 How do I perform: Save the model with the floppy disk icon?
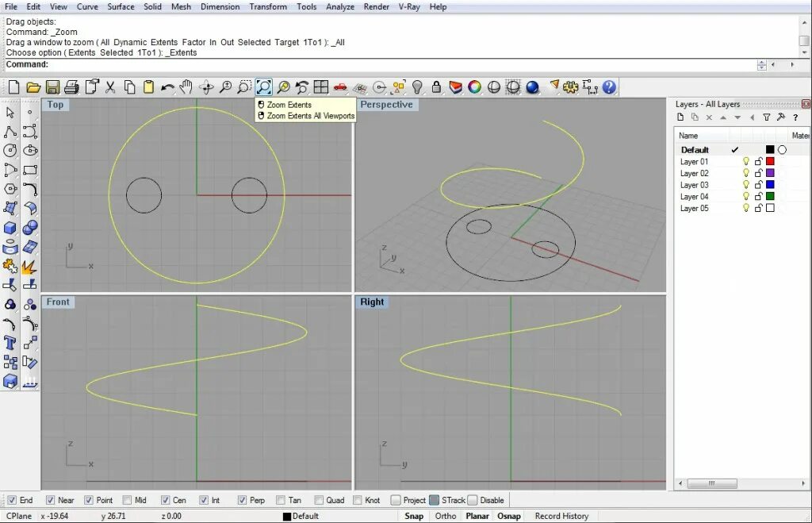click(52, 87)
